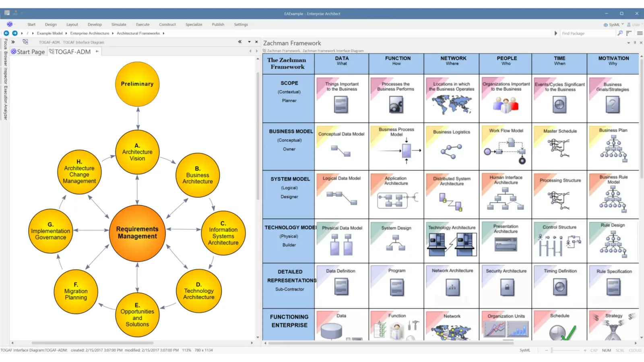The height and width of the screenshot is (362, 644).
Task: Click the back navigation arrow icon
Action: coord(6,33)
